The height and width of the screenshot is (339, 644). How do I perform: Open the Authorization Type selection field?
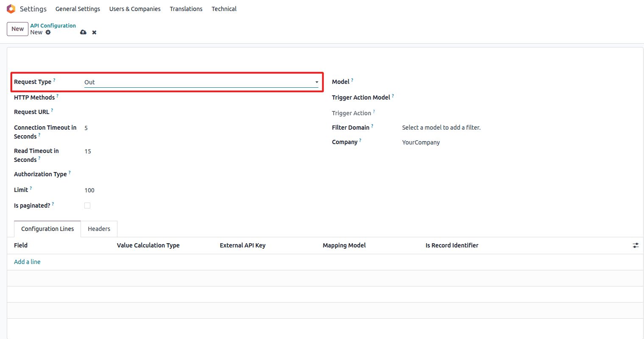point(201,174)
